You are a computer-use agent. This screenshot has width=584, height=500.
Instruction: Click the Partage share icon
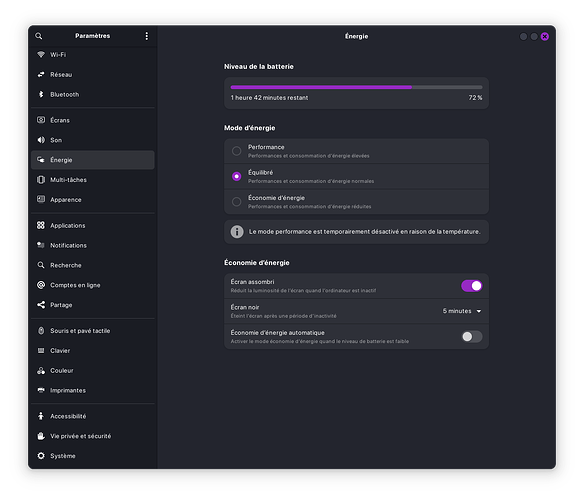(41, 305)
